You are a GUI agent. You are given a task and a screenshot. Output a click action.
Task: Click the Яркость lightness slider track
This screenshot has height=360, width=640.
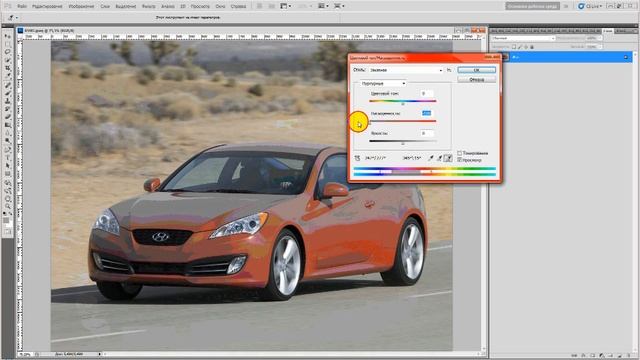(x=402, y=141)
